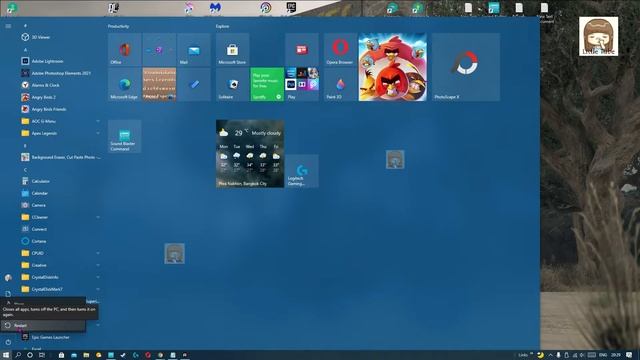
Task: Open Sound Blaster Command tile
Action: 124,136
